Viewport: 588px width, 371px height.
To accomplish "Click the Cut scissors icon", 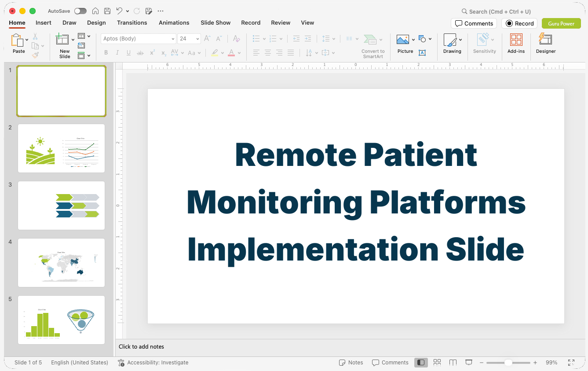I will (x=35, y=37).
